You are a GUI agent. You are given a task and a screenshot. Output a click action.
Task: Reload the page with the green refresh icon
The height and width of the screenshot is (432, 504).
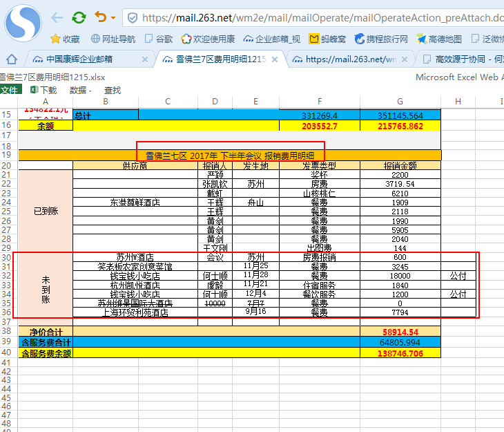point(79,17)
